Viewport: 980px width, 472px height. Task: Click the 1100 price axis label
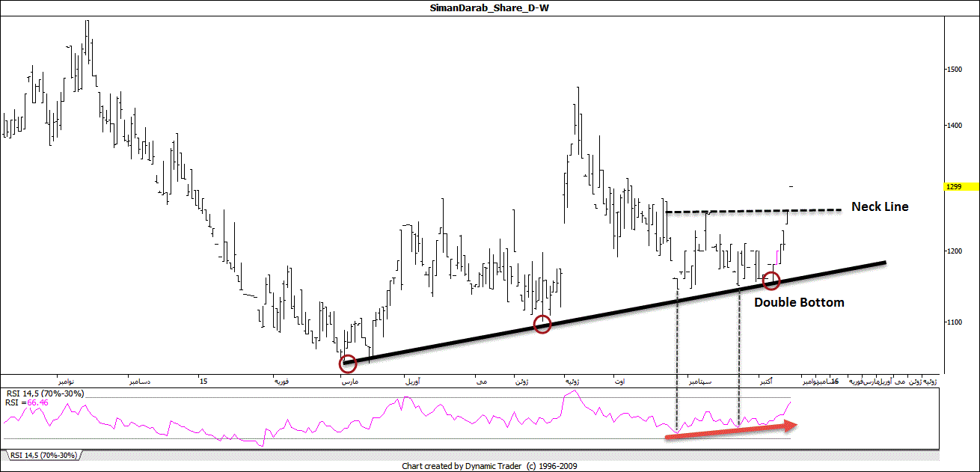click(x=952, y=322)
